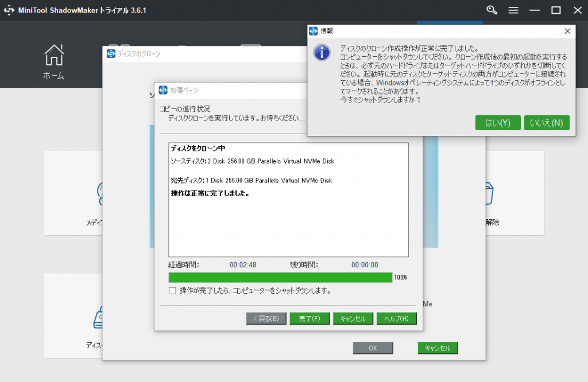Image resolution: width=588 pixels, height=382 pixels.
Task: Click the 完了(F) finish button
Action: [x=310, y=319]
